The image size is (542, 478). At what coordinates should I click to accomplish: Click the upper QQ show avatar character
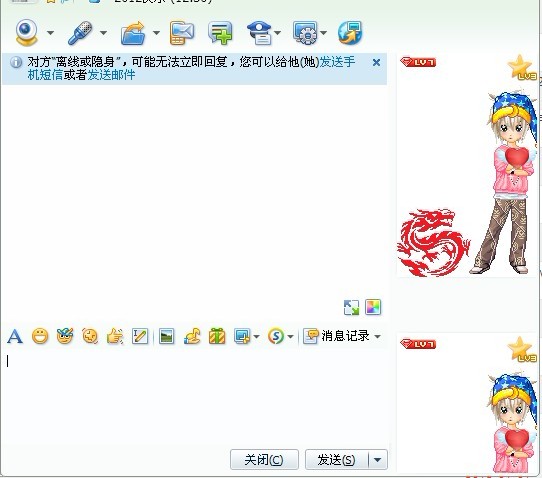click(x=506, y=182)
